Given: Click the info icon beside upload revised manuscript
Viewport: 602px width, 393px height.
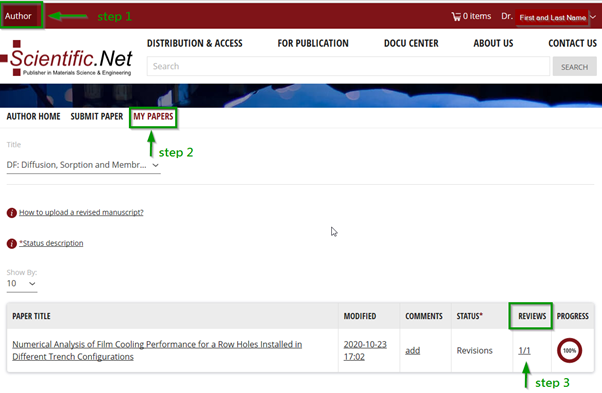Looking at the screenshot, I should [x=12, y=213].
